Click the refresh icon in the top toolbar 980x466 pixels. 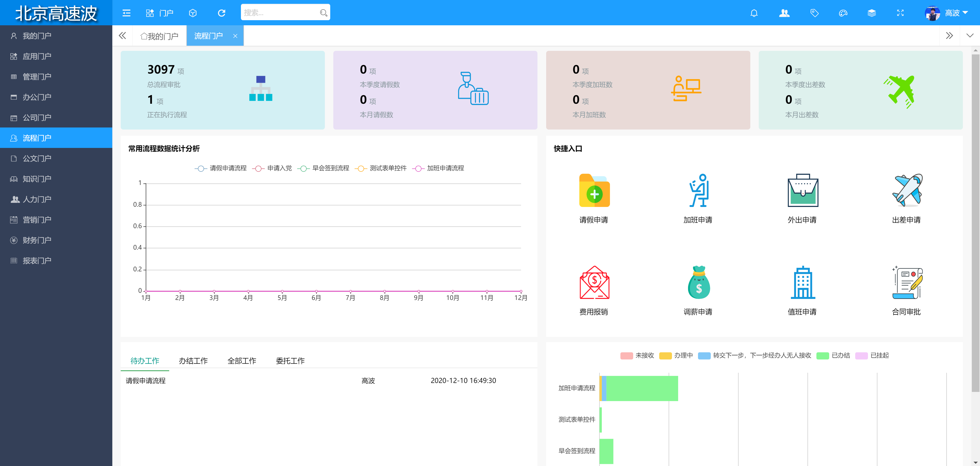click(222, 13)
